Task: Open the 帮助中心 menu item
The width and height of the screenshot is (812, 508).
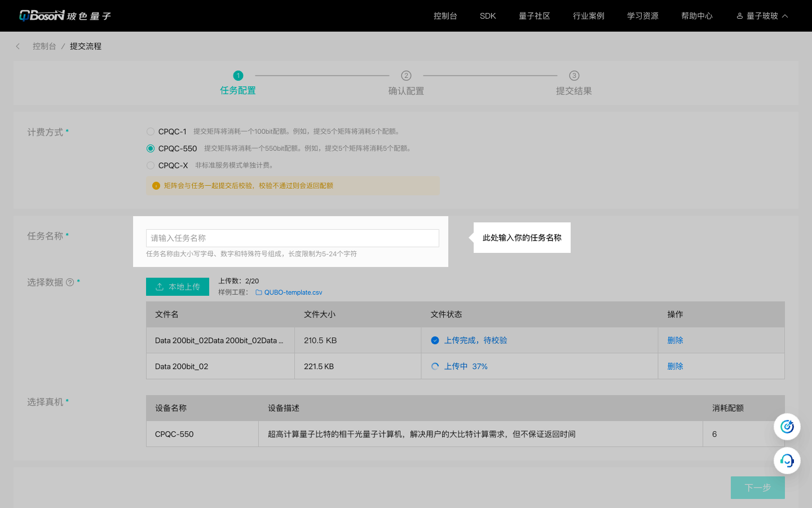Action: pos(697,16)
